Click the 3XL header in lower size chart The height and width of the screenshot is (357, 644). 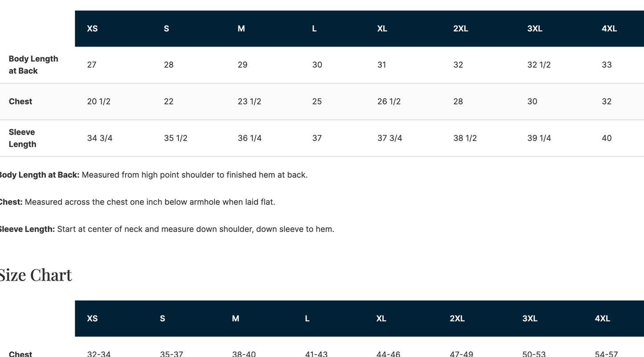tap(530, 319)
